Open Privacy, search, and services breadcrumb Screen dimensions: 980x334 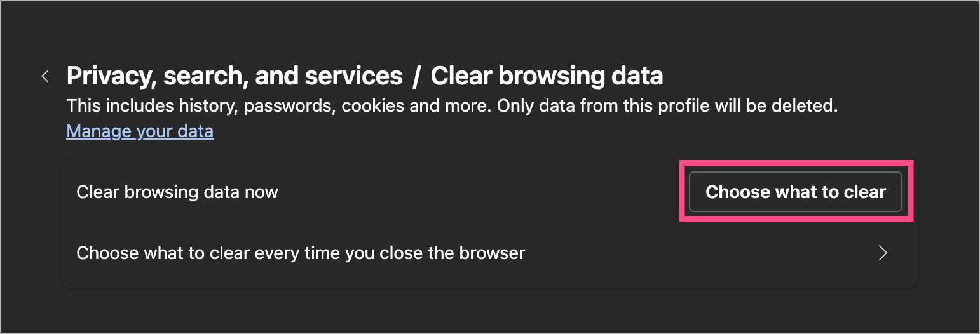pos(234,76)
